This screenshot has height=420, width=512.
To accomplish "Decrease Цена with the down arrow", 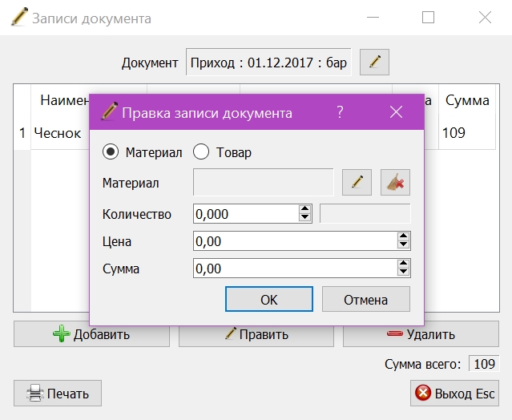I will tap(404, 245).
